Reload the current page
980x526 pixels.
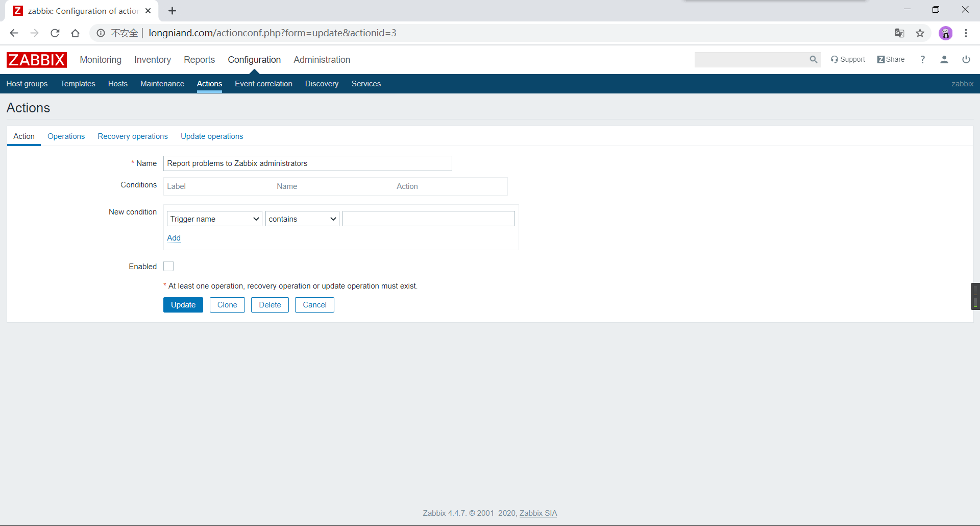pos(55,33)
